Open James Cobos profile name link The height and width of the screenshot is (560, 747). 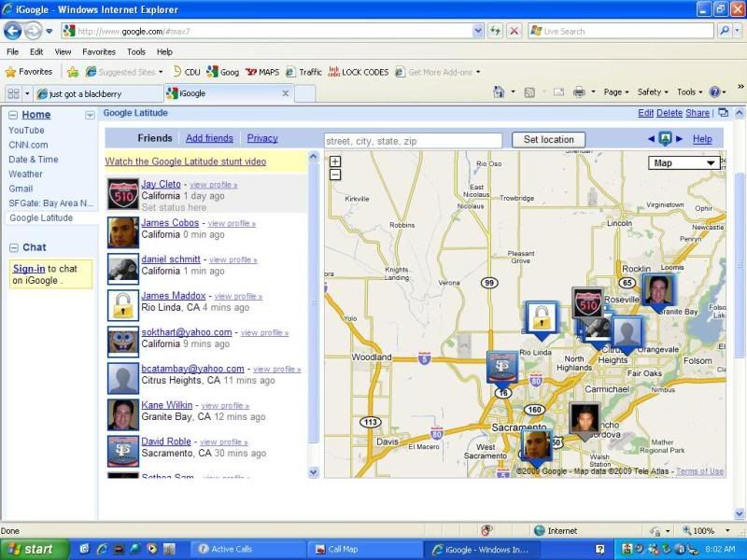[x=170, y=222]
